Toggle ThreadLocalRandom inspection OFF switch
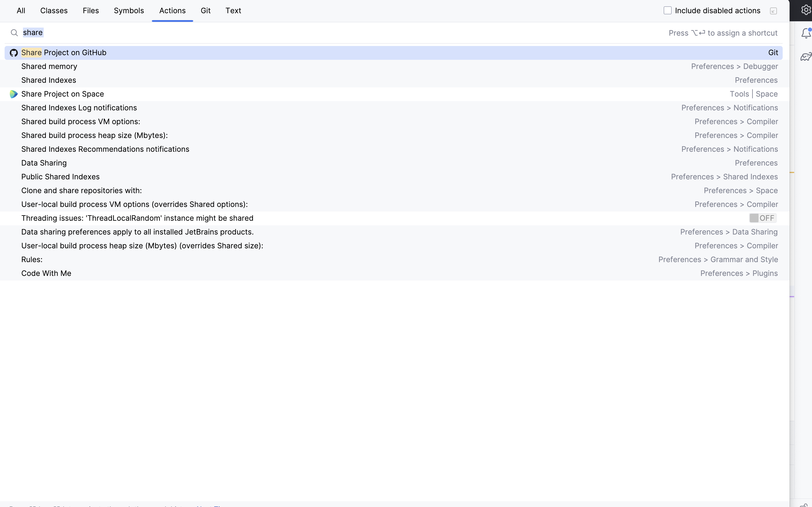This screenshot has width=812, height=507. click(x=763, y=218)
